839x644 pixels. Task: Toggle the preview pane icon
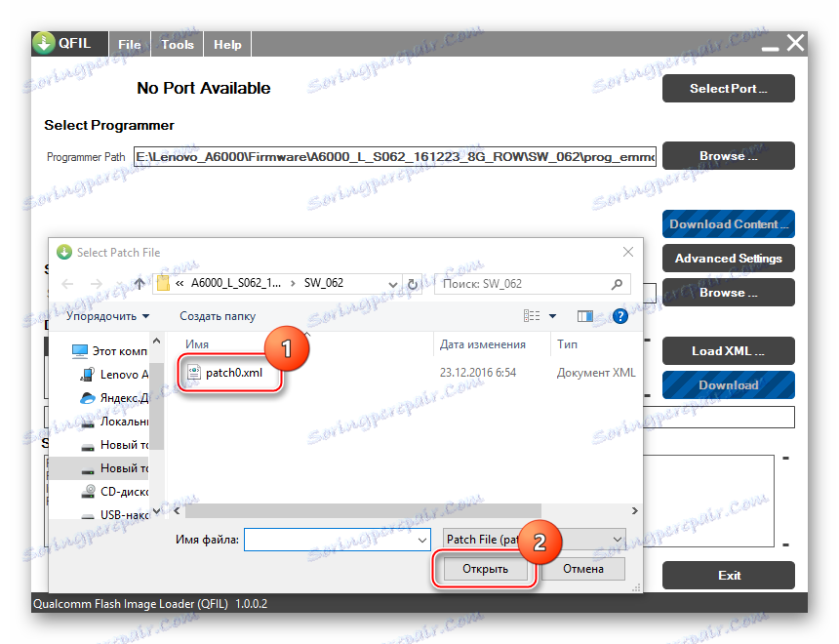click(x=584, y=316)
